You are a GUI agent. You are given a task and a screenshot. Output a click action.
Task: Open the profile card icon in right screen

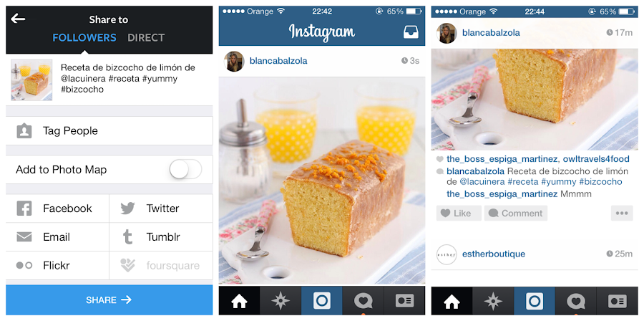(618, 301)
